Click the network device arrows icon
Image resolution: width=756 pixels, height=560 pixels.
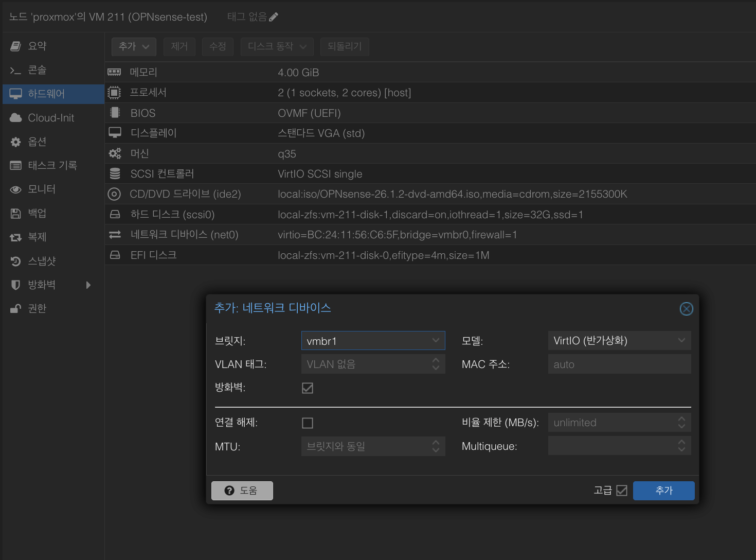click(115, 235)
